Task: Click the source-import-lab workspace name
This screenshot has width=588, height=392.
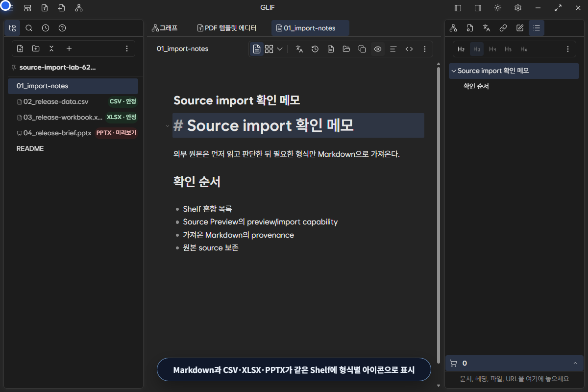Action: pos(58,67)
